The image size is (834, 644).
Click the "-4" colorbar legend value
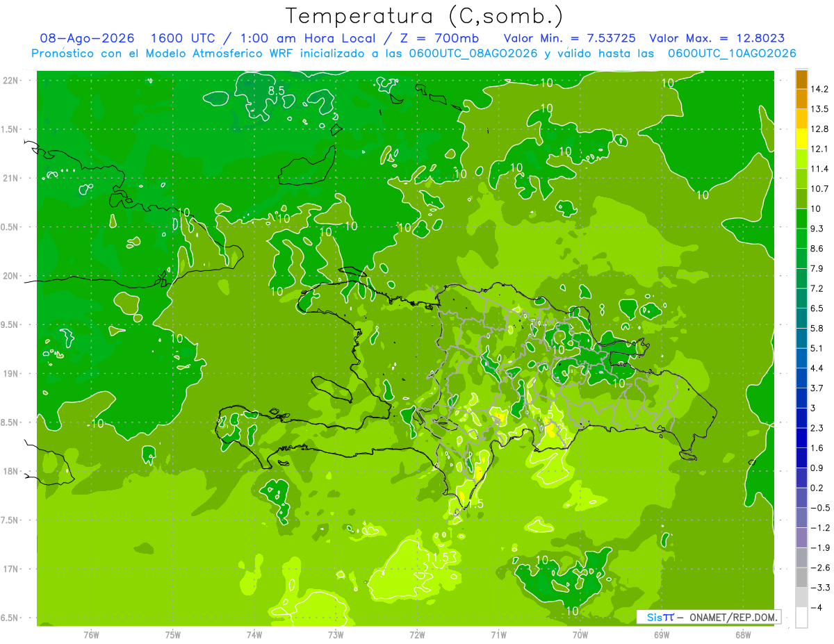click(x=815, y=608)
